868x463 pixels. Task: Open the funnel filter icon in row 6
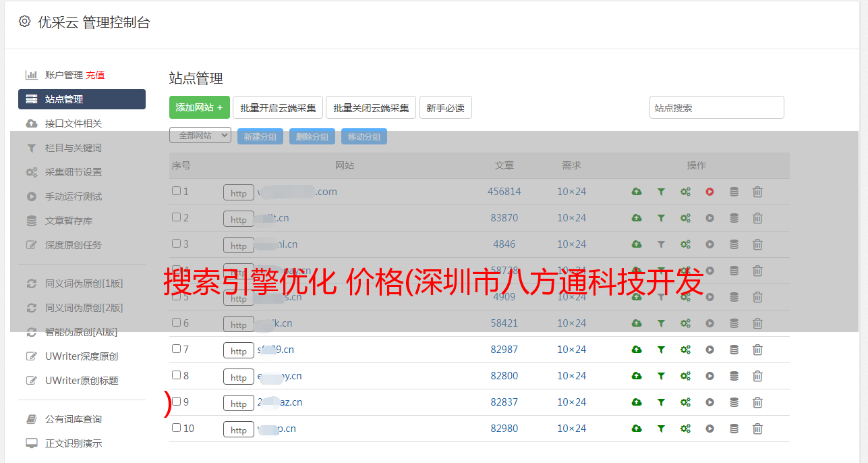pyautogui.click(x=661, y=323)
